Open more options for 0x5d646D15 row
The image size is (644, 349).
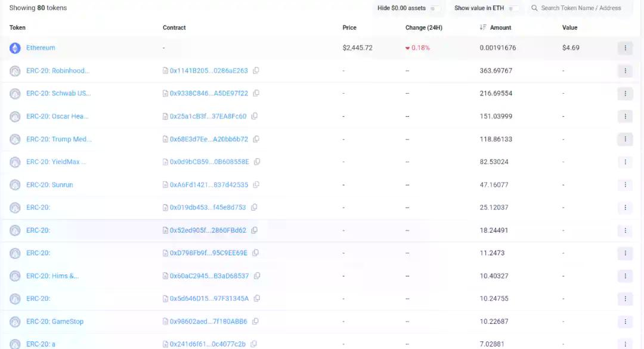pos(625,298)
